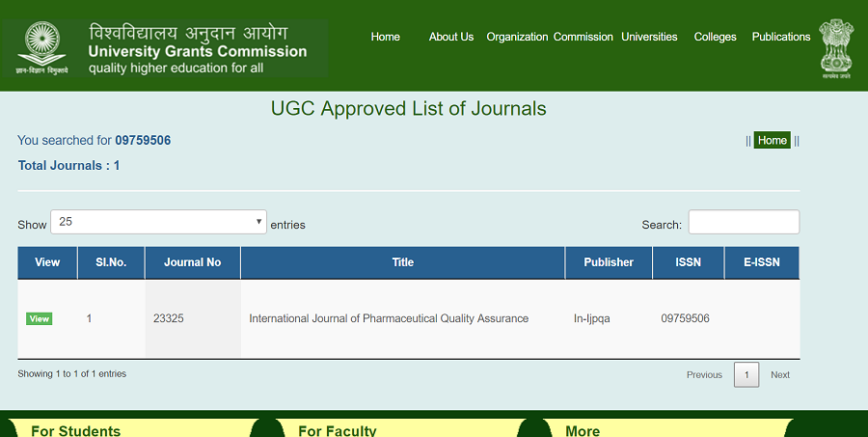868x437 pixels.
Task: Sort table by Journal No column
Action: click(x=192, y=262)
